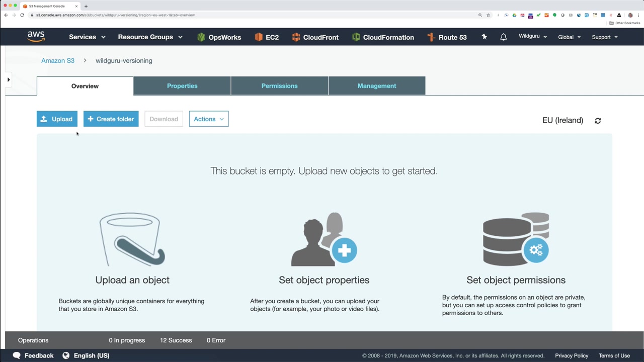Open the OpsWorks service shortcut

click(219, 37)
